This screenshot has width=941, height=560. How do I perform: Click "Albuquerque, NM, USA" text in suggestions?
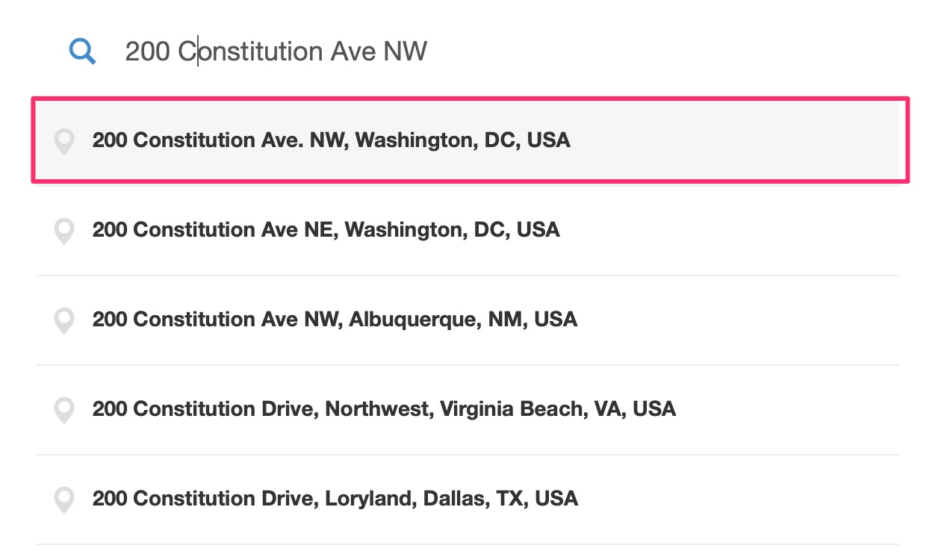click(x=464, y=320)
